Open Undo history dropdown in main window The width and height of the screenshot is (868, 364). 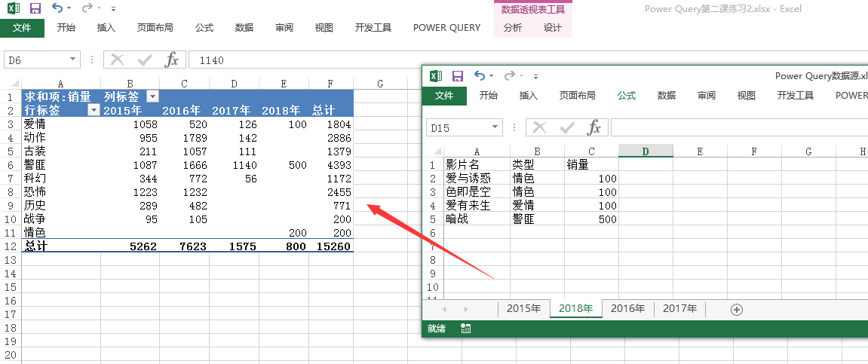(x=69, y=8)
